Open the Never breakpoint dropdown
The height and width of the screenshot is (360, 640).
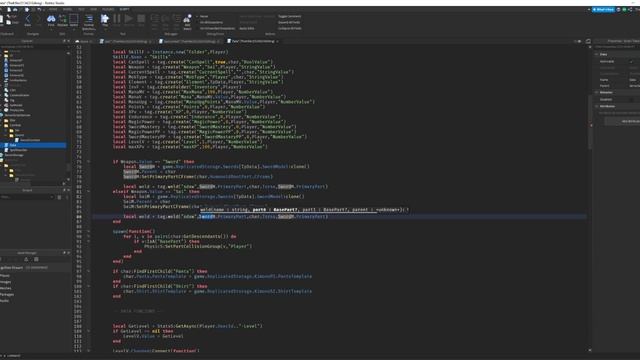tap(204, 16)
